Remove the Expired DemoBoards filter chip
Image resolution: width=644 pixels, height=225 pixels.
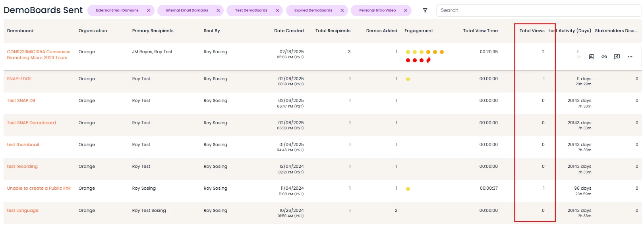pos(342,11)
